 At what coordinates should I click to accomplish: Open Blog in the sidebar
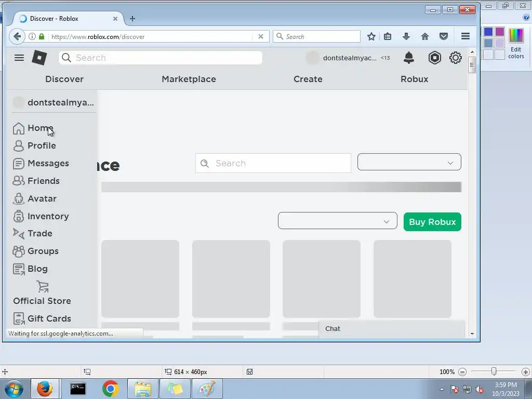coord(30,269)
